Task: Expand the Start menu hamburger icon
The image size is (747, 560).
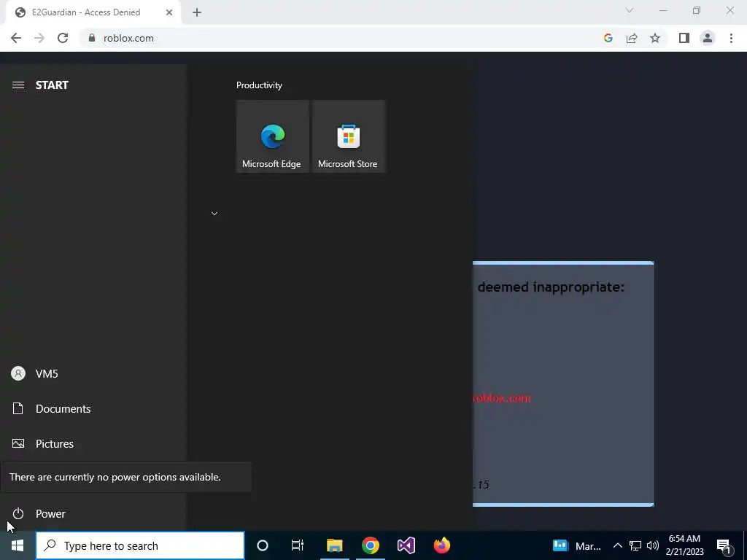Action: click(18, 85)
